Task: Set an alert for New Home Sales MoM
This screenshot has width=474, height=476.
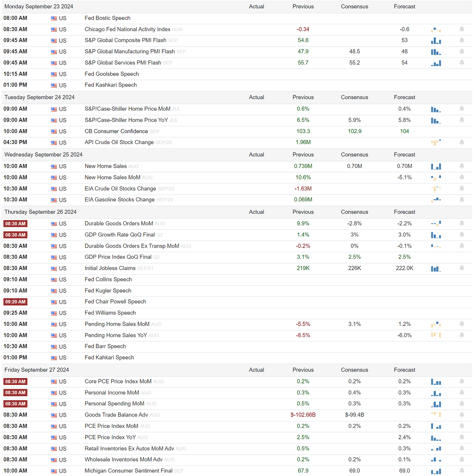Action: point(462,177)
